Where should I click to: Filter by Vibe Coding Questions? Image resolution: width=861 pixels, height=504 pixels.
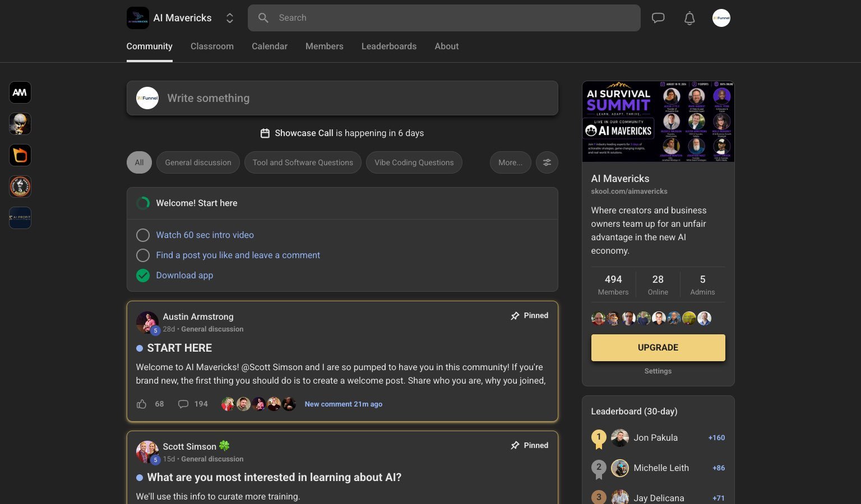click(414, 162)
